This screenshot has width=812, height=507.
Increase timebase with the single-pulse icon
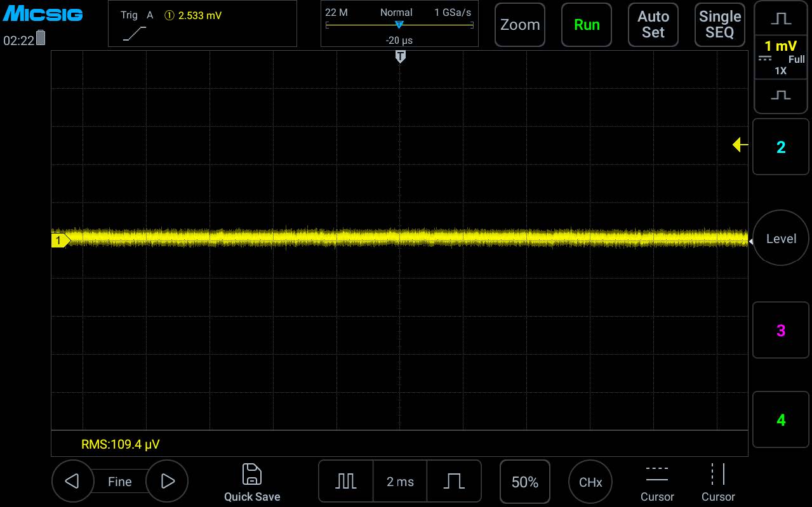pos(454,482)
